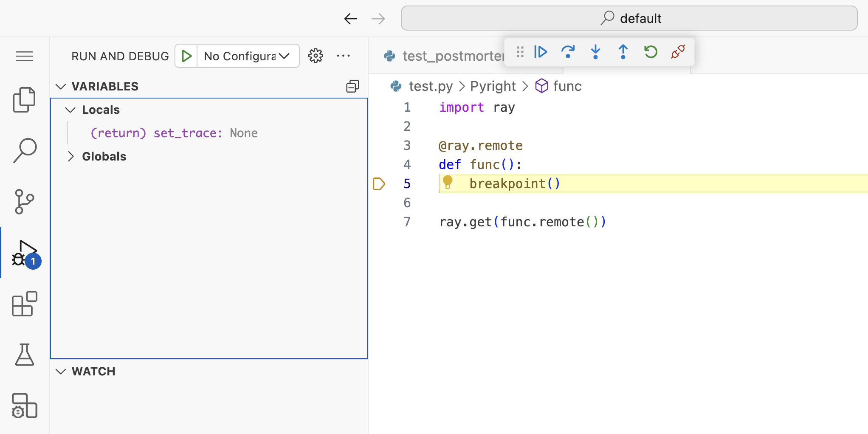The width and height of the screenshot is (868, 434).
Task: Click the 'default' command center search box
Action: (x=629, y=18)
